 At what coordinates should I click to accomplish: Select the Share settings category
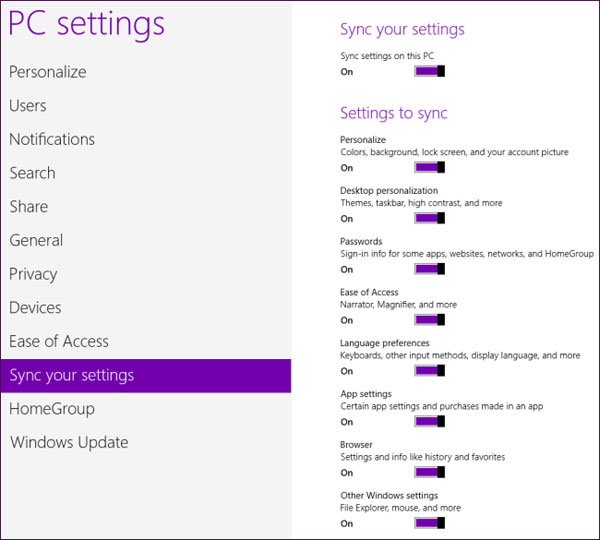(x=29, y=207)
